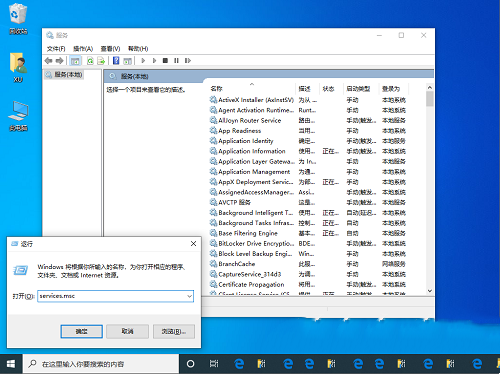Close the Run dialog
This screenshot has width=500, height=374.
(x=193, y=244)
